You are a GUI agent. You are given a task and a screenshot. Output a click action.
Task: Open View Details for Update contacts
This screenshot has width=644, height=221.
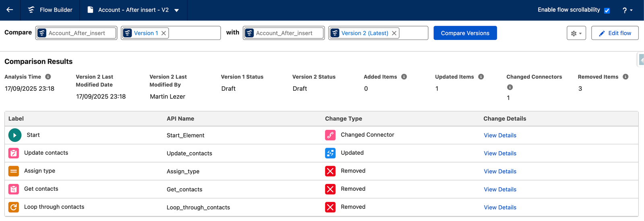[500, 153]
